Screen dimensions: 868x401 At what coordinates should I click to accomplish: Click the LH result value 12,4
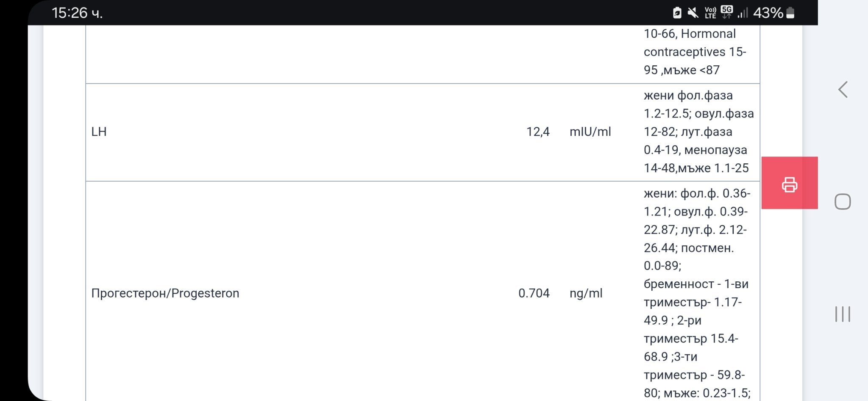coord(537,132)
